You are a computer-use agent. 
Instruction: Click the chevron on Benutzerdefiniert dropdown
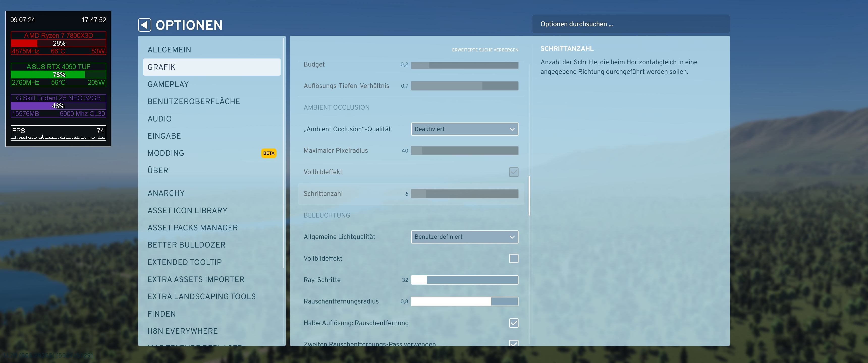click(x=512, y=237)
